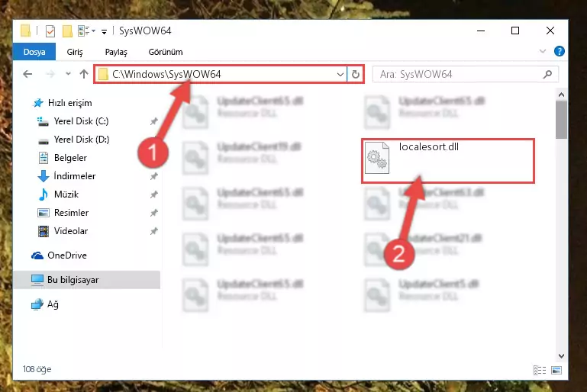The width and height of the screenshot is (587, 392).
Task: Click the folder icon in title bar
Action: point(25,31)
